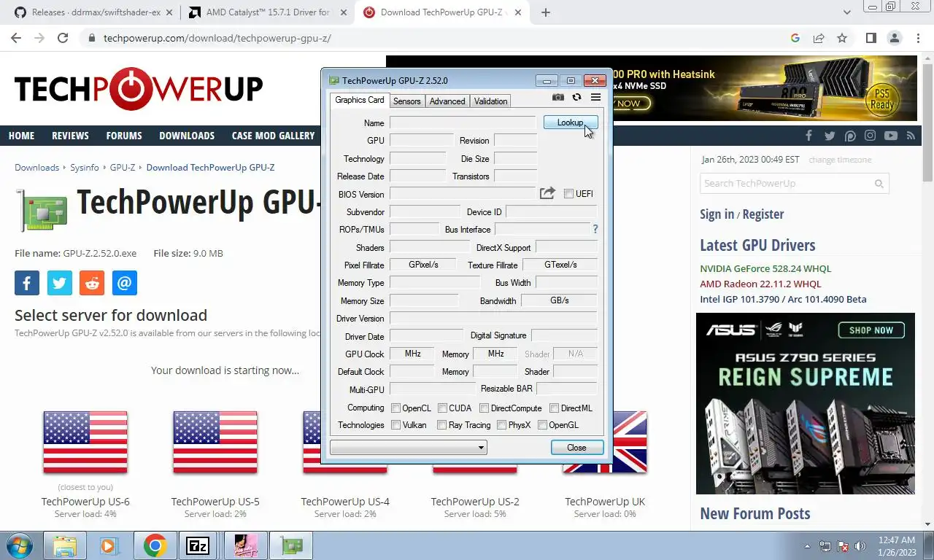Viewport: 934px width, 560px height.
Task: Open TechPowerUp Facebook page in header
Action: (808, 136)
